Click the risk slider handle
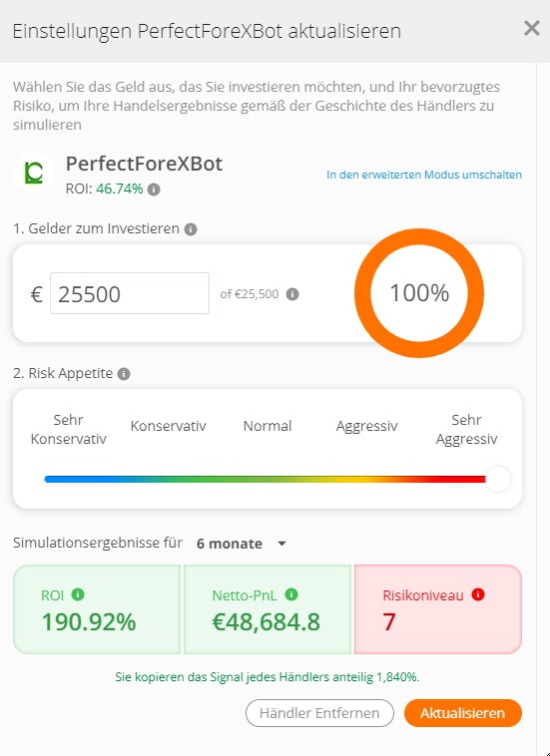550x756 pixels. (x=498, y=480)
